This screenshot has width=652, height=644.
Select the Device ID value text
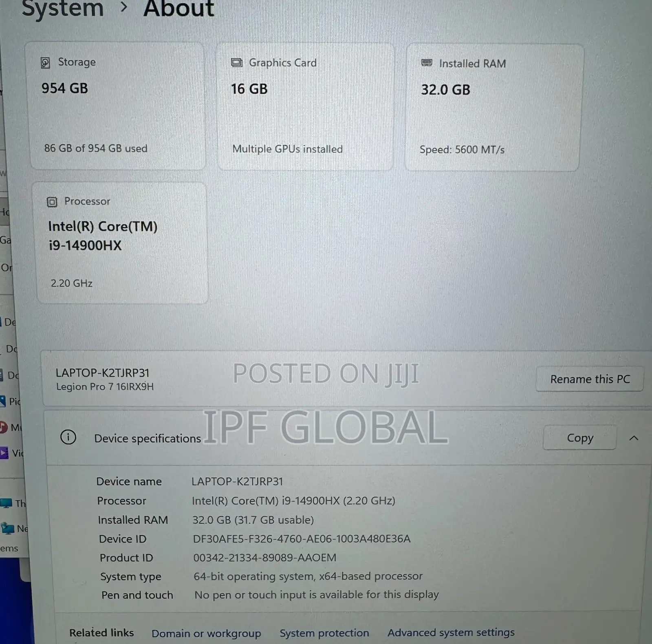pos(302,539)
